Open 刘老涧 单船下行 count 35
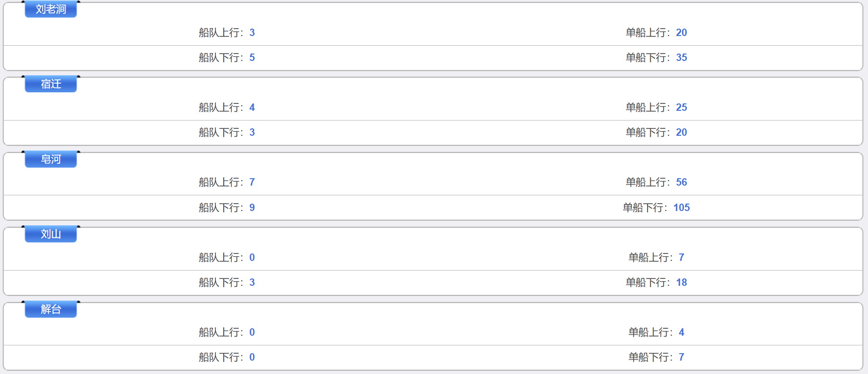Screen dimensions: 868x374 [681, 58]
